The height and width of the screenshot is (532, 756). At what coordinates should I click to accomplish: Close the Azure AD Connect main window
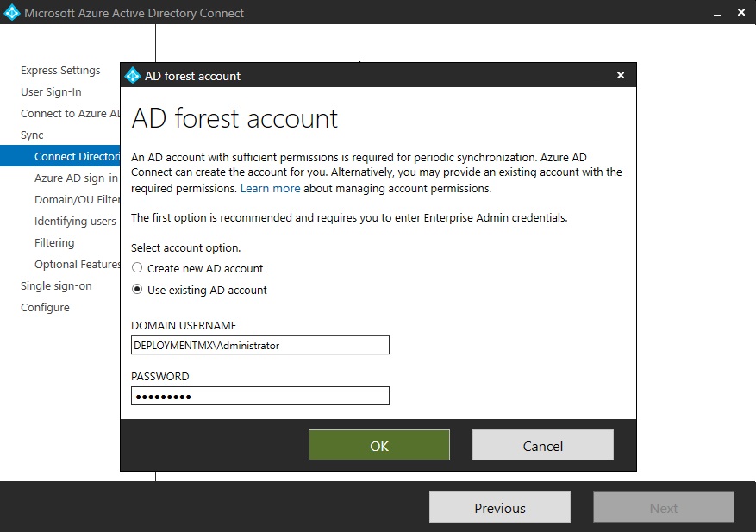(741, 13)
